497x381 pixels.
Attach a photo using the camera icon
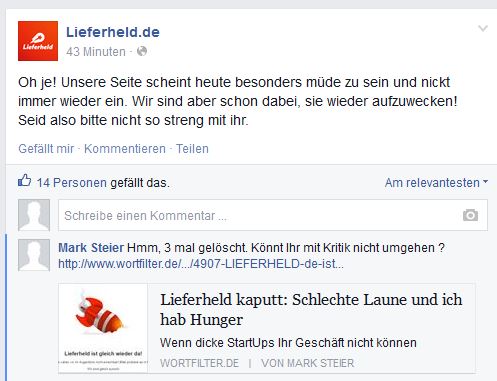click(x=470, y=215)
